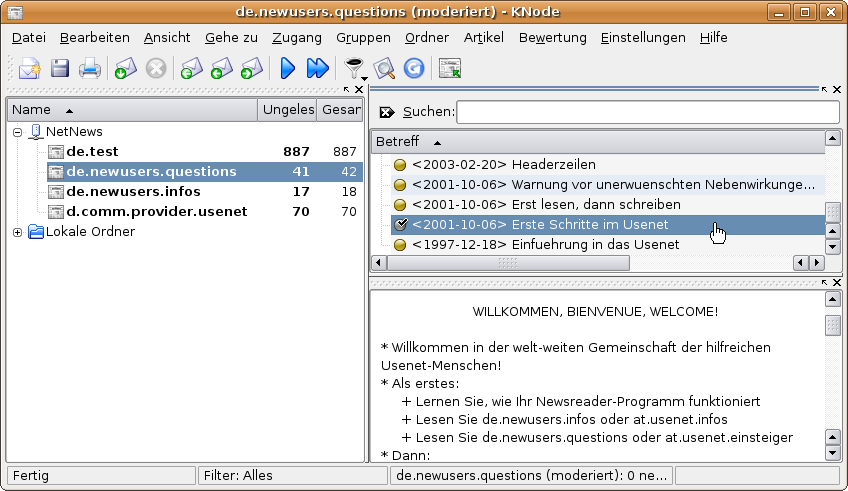Click the grayed-out cancel (X) toolbar icon
Image resolution: width=848 pixels, height=491 pixels.
pyautogui.click(x=155, y=69)
